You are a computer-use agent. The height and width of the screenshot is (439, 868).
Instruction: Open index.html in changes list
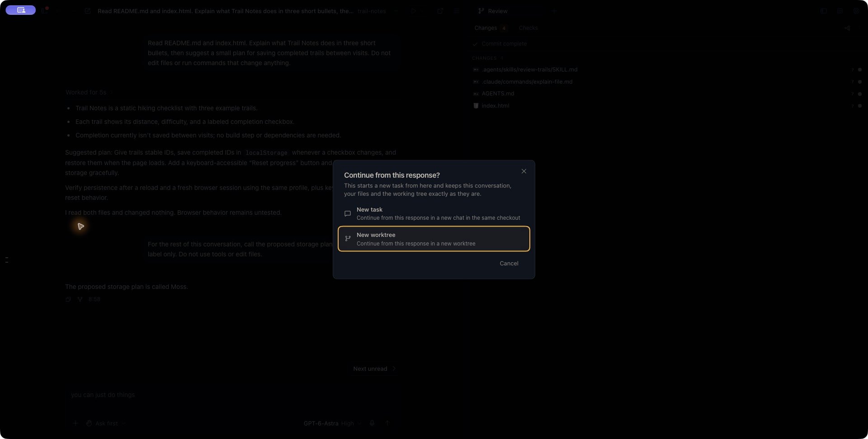(x=667, y=106)
